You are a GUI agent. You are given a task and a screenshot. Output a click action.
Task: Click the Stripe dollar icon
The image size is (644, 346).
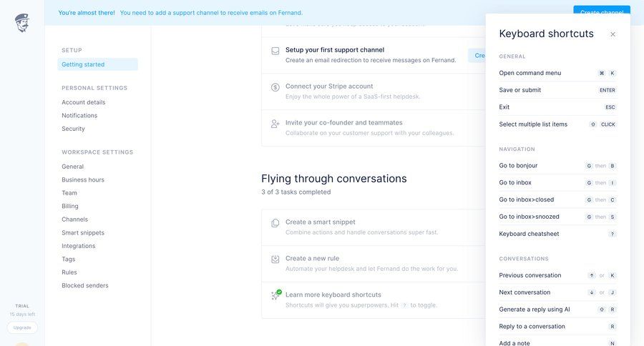275,87
